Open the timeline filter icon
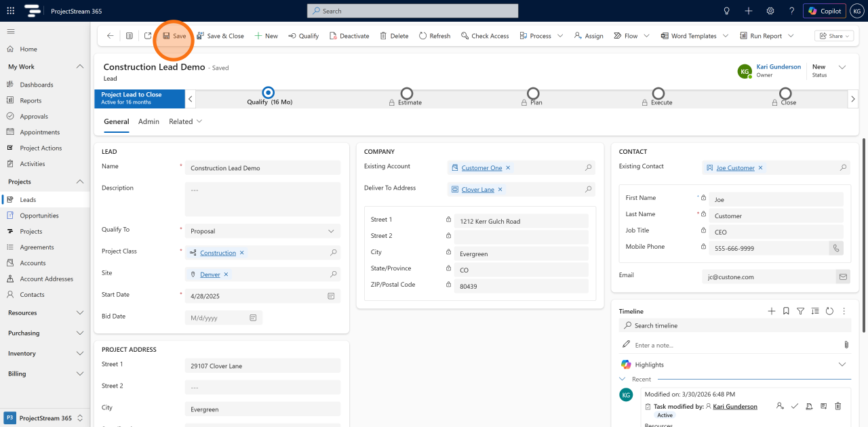 pos(800,311)
